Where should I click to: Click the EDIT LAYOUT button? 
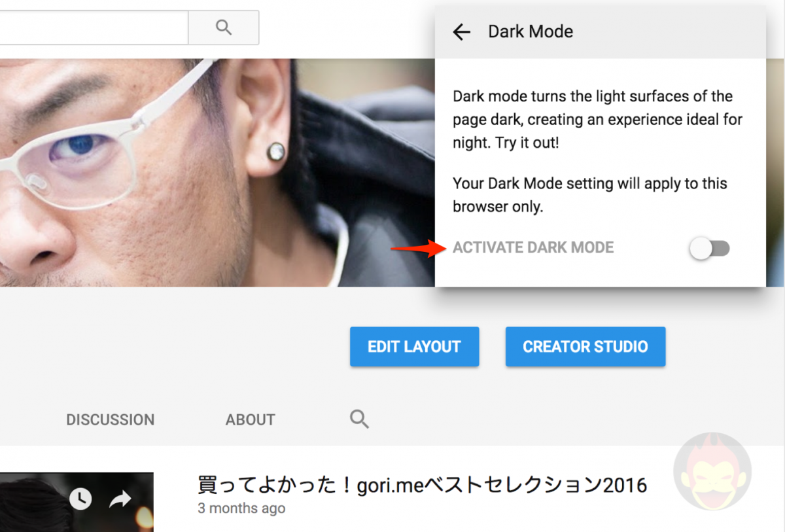click(414, 346)
